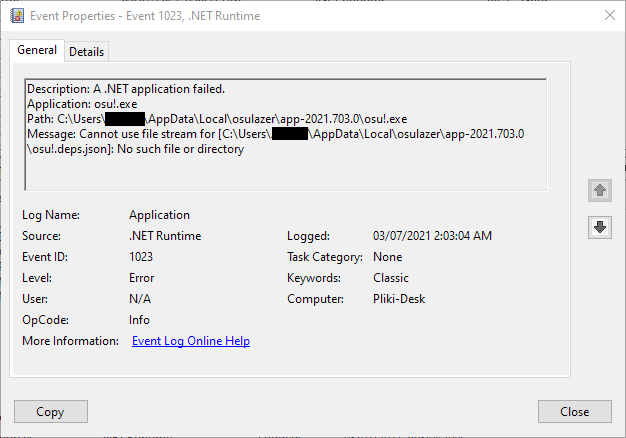The image size is (626, 438).
Task: Click the Keywords value 'Classic'
Action: pyautogui.click(x=391, y=278)
